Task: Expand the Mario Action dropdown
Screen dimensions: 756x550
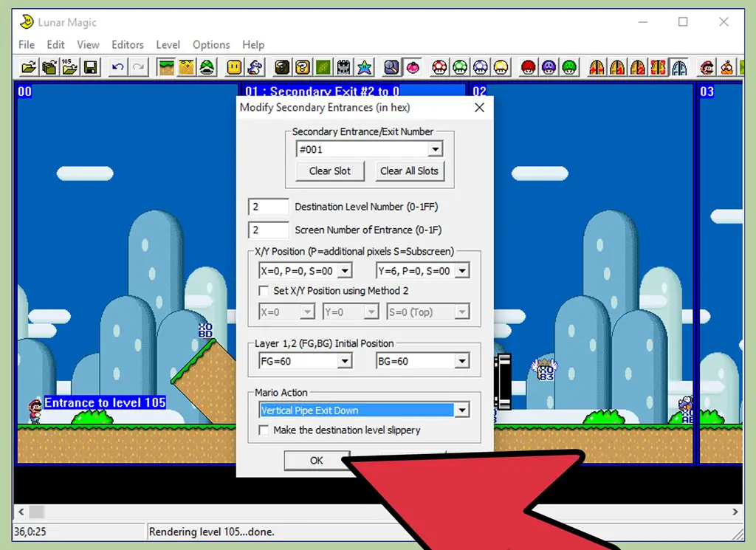Action: (x=462, y=410)
